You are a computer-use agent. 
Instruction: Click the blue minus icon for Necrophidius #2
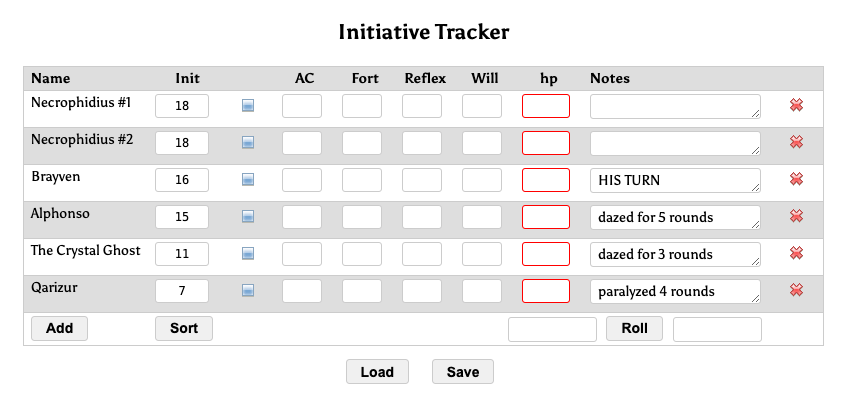click(x=247, y=143)
